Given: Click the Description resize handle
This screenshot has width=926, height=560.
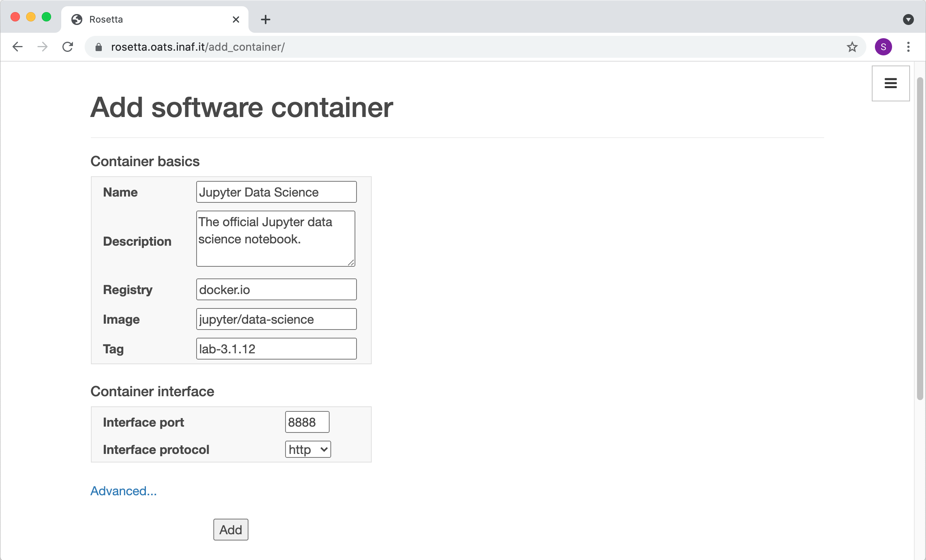Looking at the screenshot, I should pos(351,262).
